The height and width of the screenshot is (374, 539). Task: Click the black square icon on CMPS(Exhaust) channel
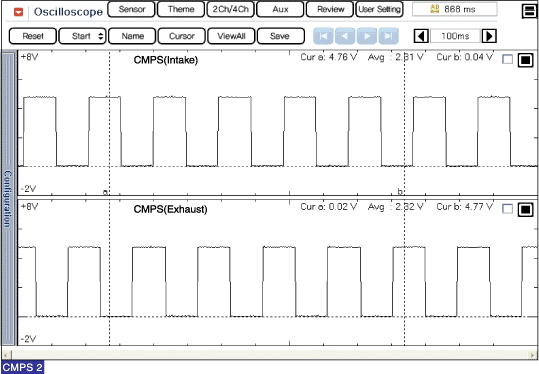tap(525, 209)
